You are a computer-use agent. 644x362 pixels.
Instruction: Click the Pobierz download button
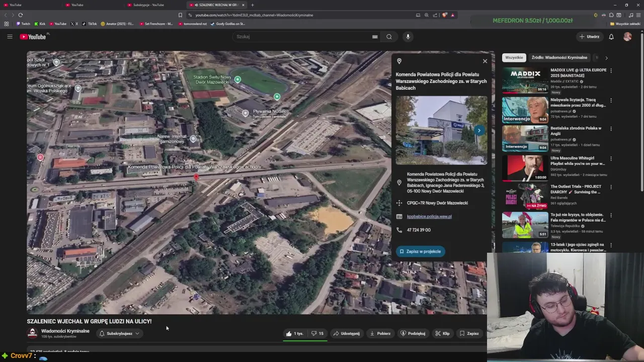(380, 333)
